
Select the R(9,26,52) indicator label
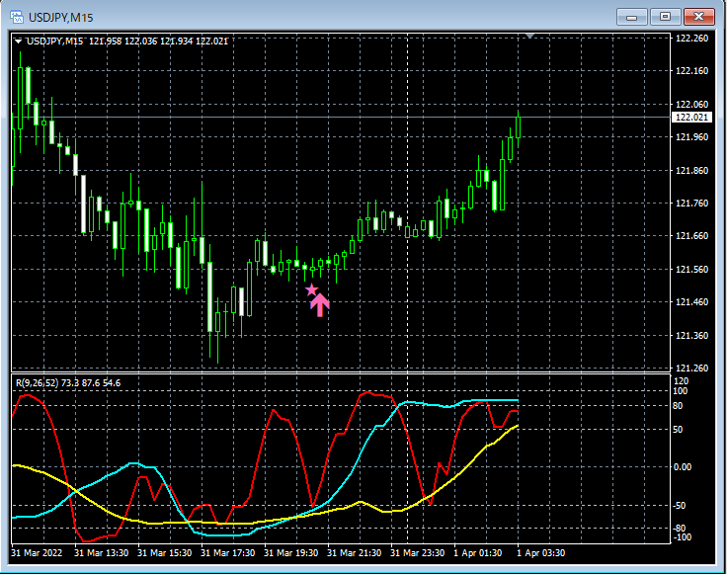point(38,383)
